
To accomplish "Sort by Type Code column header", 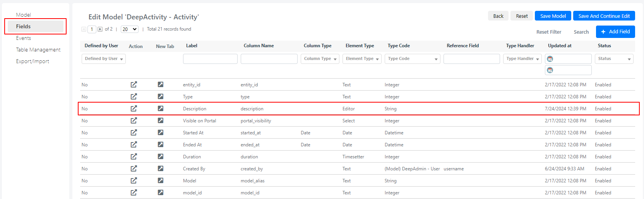I will coord(399,46).
